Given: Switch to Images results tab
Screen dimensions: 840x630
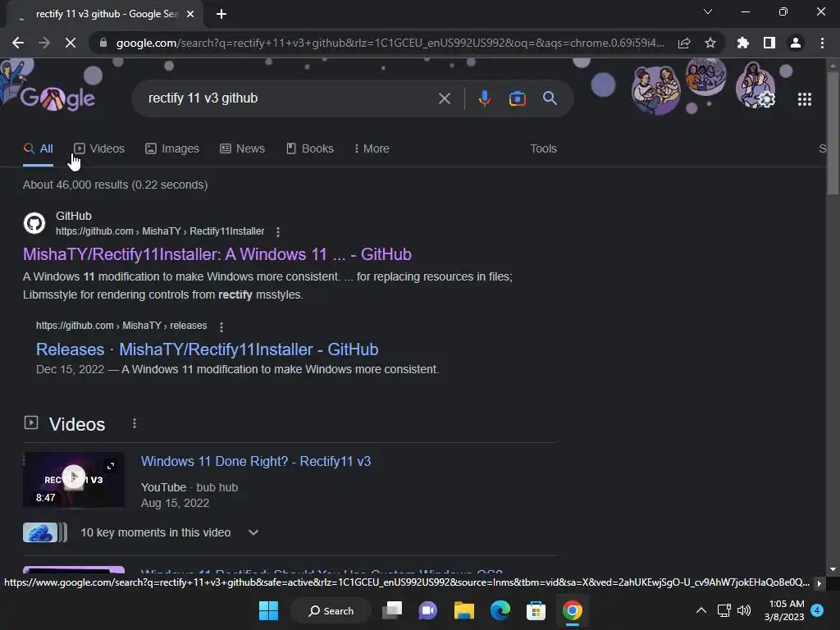Looking at the screenshot, I should pos(172,149).
